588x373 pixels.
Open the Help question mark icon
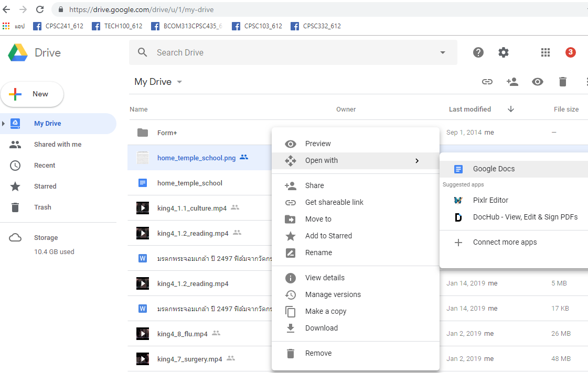pos(478,52)
